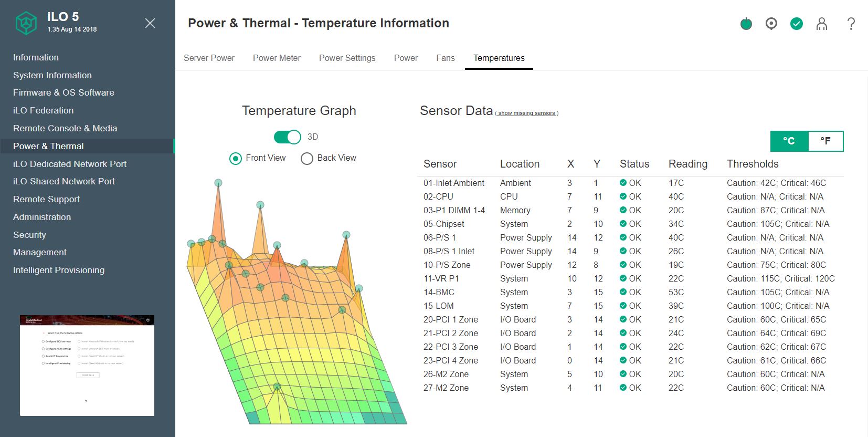The height and width of the screenshot is (437, 868).
Task: Click the show missing sensors link
Action: tap(526, 113)
